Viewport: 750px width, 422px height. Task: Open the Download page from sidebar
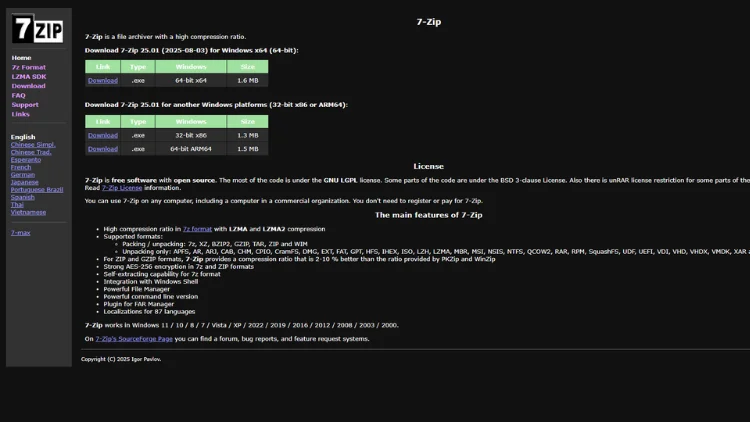(28, 86)
